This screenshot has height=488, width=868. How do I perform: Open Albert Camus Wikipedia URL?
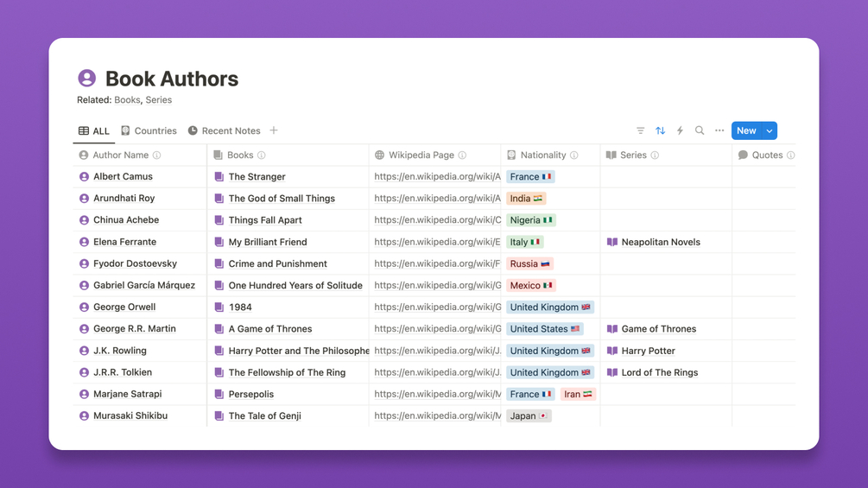[437, 176]
